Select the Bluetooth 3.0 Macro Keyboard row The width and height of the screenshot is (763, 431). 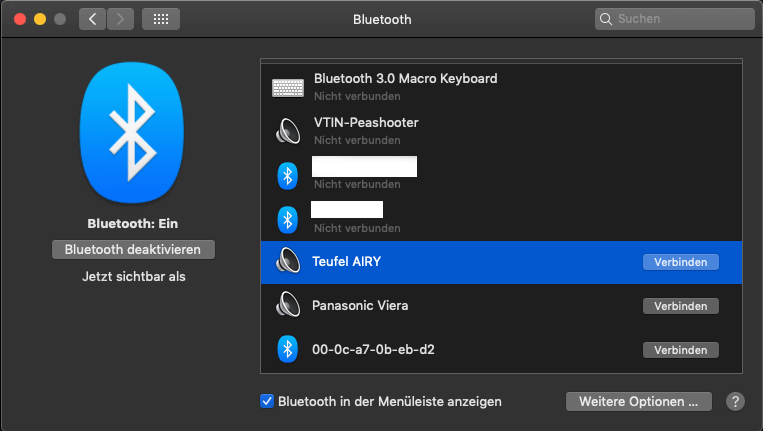click(500, 87)
